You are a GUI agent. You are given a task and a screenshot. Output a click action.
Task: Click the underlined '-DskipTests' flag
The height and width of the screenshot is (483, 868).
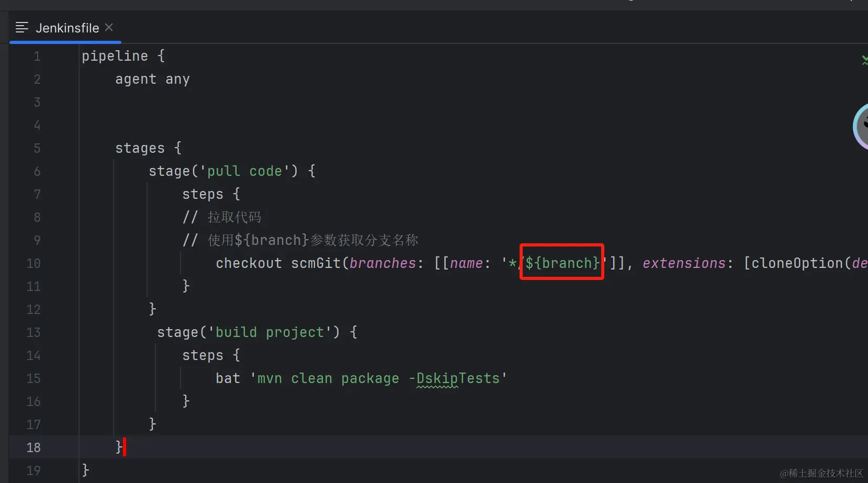(454, 378)
